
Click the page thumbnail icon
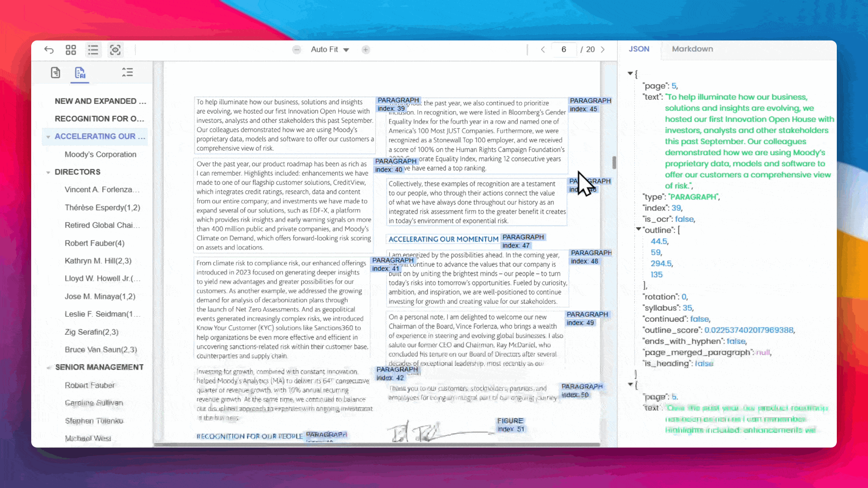(x=71, y=49)
